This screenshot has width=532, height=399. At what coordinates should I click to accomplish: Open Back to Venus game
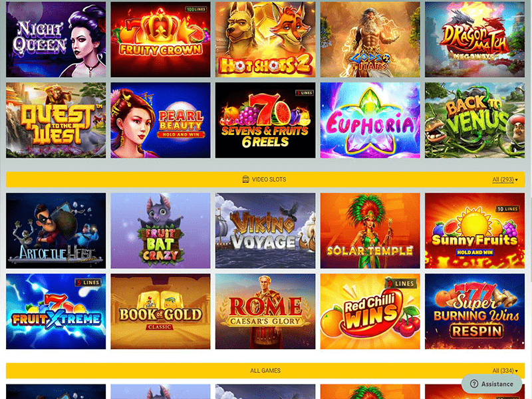coord(475,120)
